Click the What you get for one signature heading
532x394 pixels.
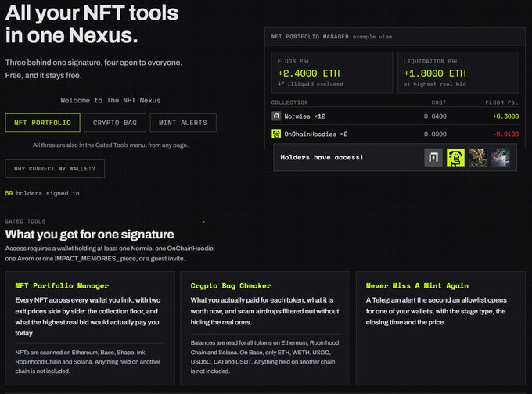point(89,235)
